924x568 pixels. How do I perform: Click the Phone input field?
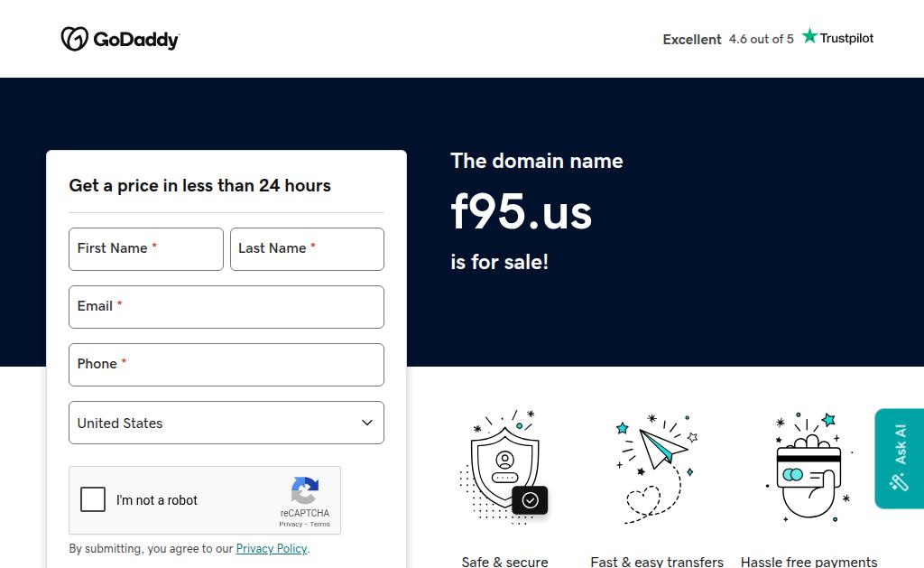pyautogui.click(x=226, y=365)
